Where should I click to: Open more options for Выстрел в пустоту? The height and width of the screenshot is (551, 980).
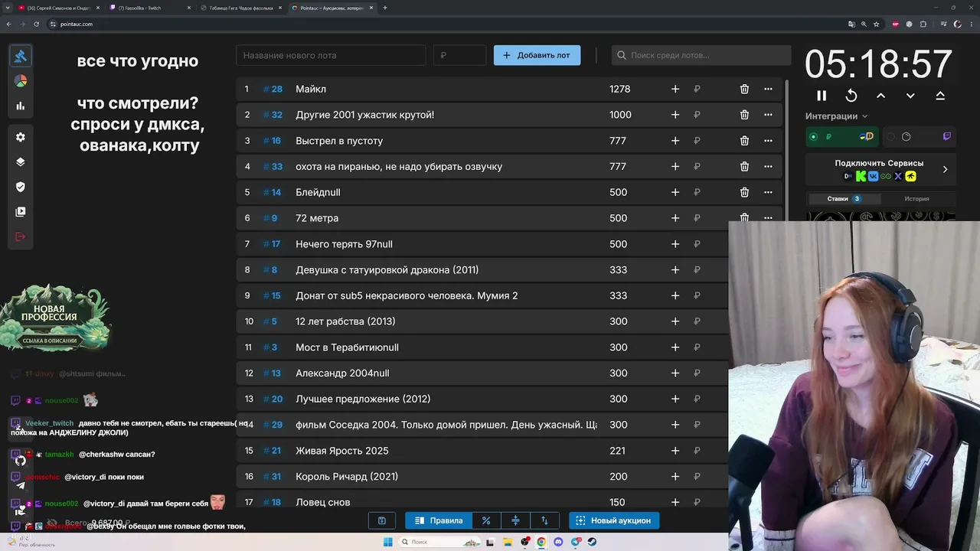tap(768, 141)
